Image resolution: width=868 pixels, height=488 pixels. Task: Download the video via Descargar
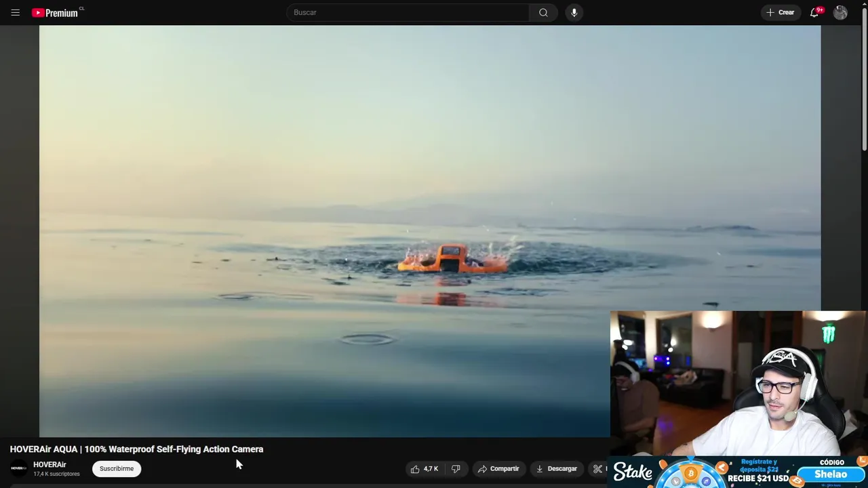pyautogui.click(x=556, y=468)
